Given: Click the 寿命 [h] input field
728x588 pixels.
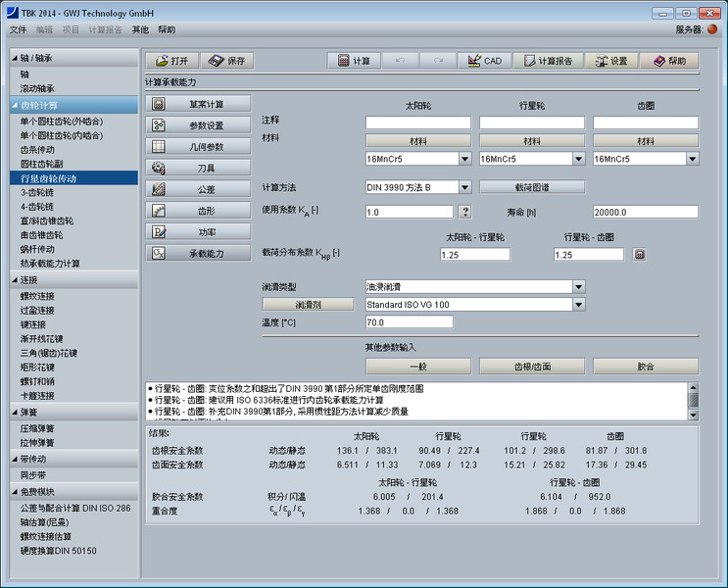Looking at the screenshot, I should pos(645,212).
